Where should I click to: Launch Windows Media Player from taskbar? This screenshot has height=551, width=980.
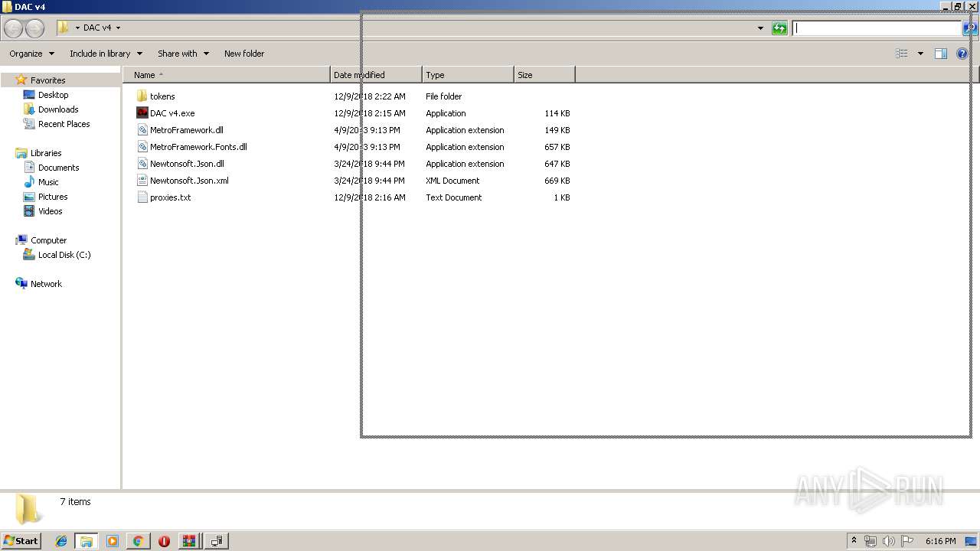pyautogui.click(x=113, y=541)
